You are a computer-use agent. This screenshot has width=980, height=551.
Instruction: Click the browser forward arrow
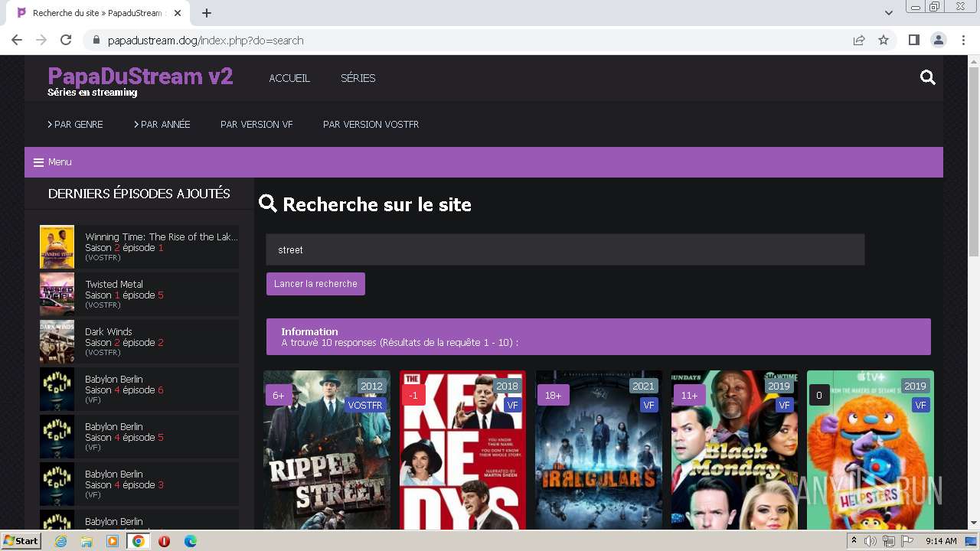41,40
